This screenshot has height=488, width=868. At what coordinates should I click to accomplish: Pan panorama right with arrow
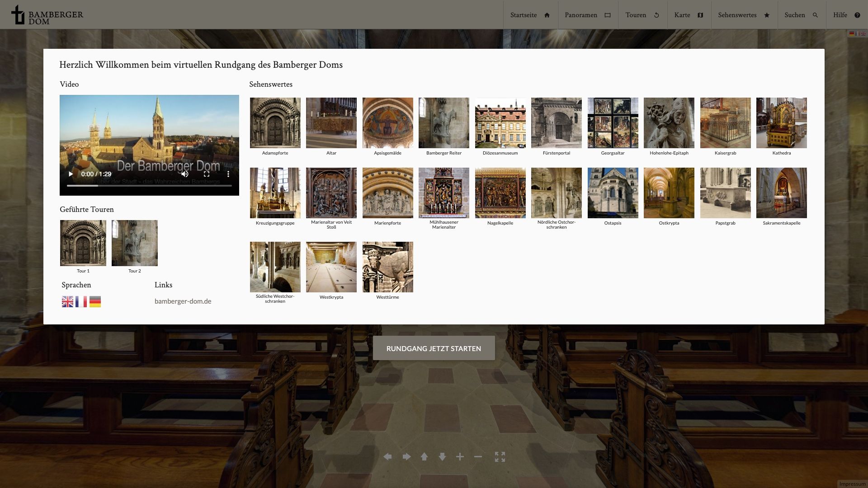pos(406,457)
